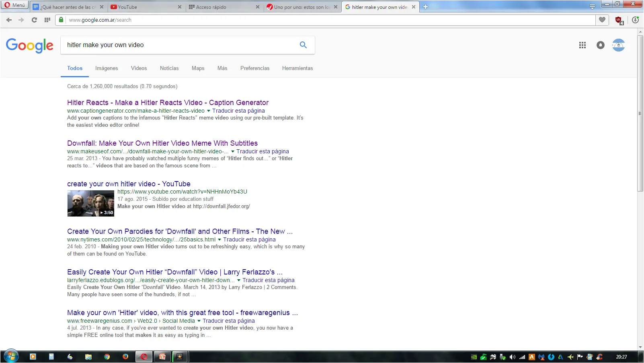Close the YouTube tab
Image resolution: width=644 pixels, height=363 pixels.
point(180,7)
